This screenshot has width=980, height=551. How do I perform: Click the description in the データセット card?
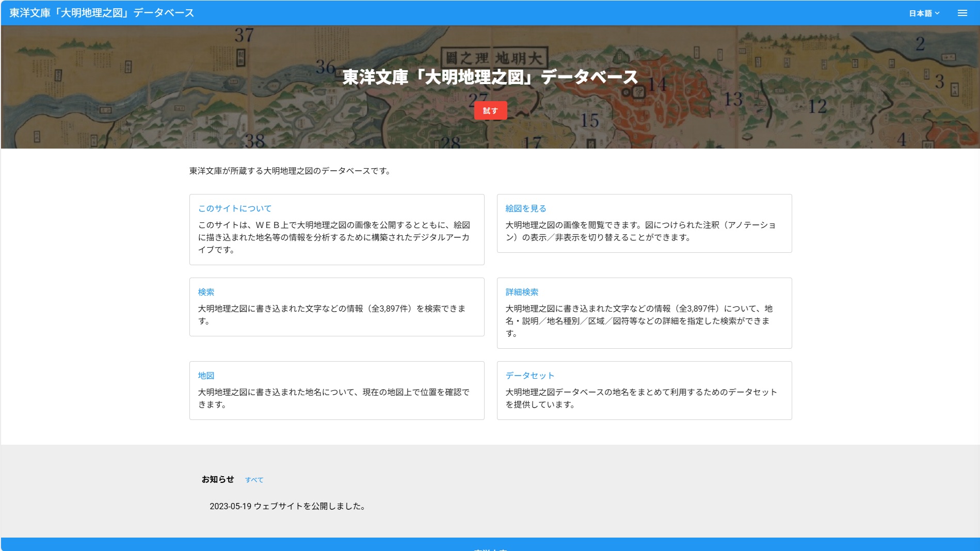641,398
